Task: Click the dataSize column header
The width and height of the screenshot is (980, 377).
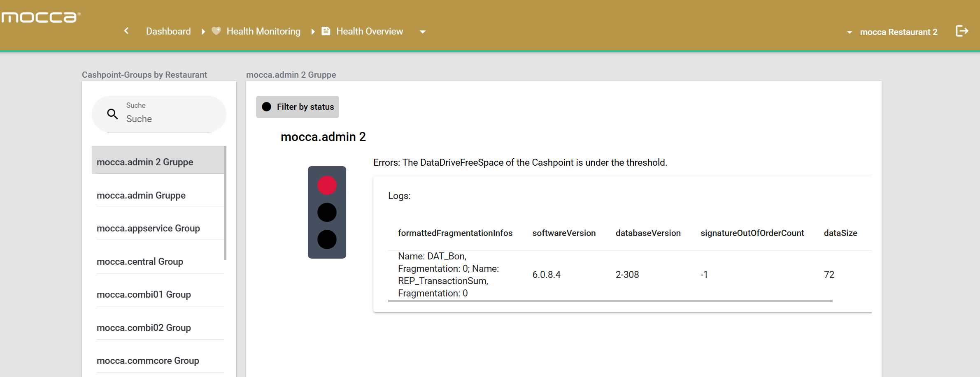Action: pyautogui.click(x=840, y=233)
